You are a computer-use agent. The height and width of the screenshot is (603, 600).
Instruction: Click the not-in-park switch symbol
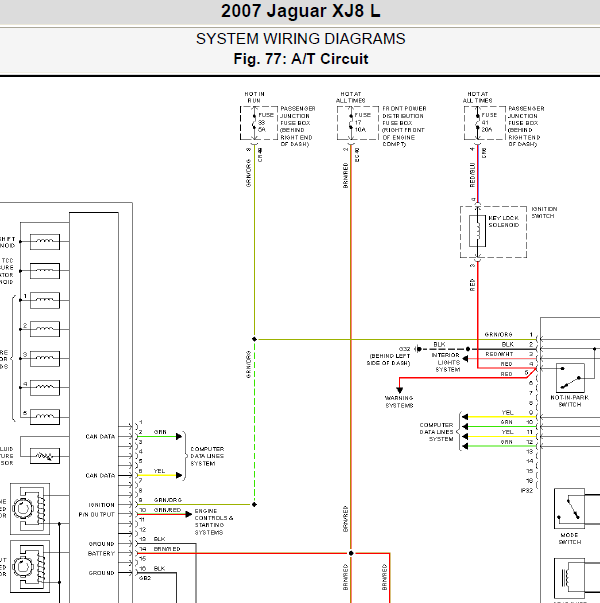click(x=570, y=378)
